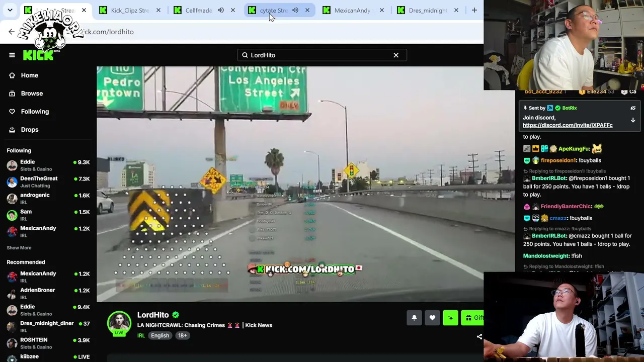Open DeenTheGreat's channel from Following
Image resolution: width=644 pixels, height=362 pixels.
click(x=48, y=182)
